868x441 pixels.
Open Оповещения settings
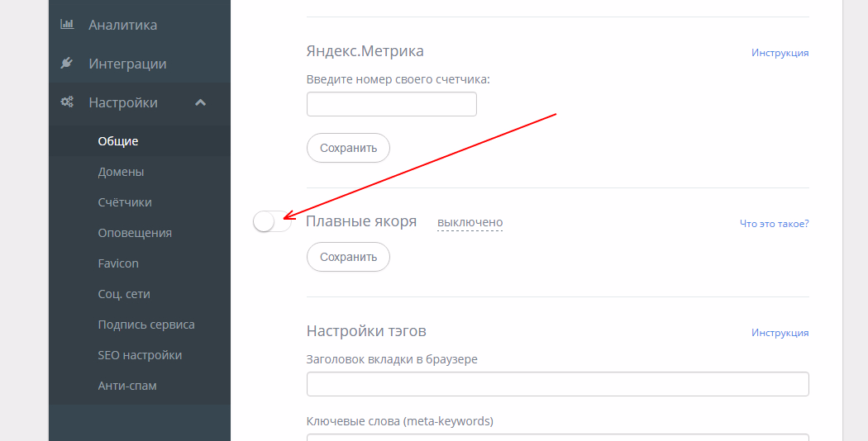tap(135, 232)
